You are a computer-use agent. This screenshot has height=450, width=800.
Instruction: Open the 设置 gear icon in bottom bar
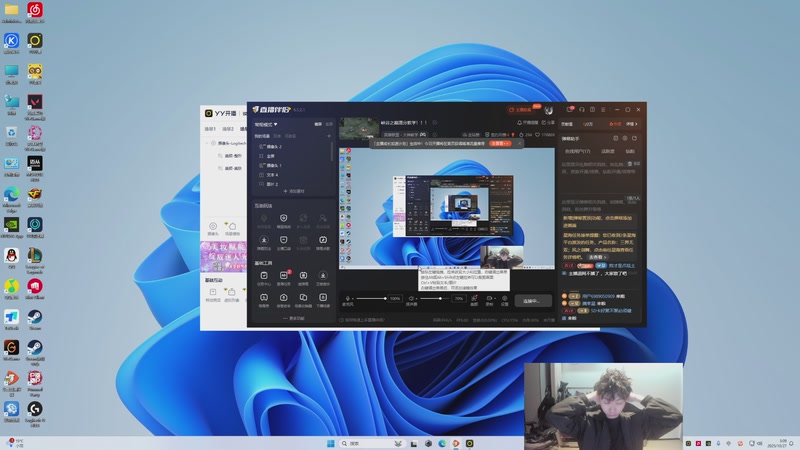click(x=505, y=298)
